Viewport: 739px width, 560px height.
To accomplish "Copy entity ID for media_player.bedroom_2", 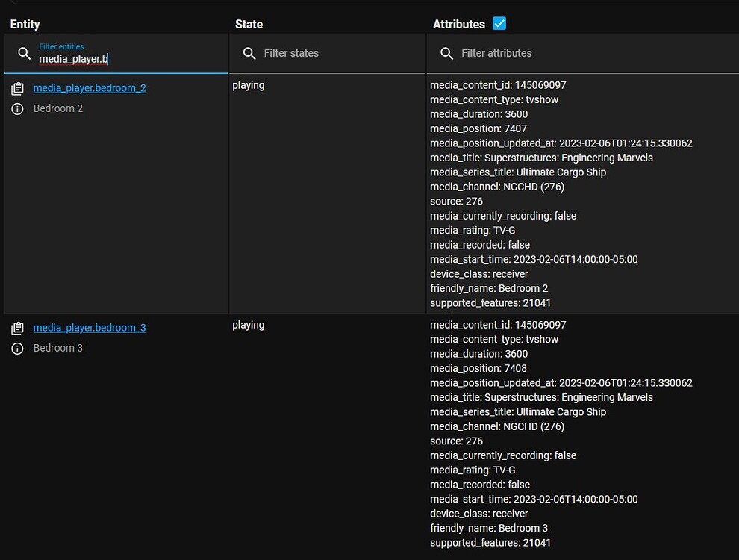I will [18, 87].
